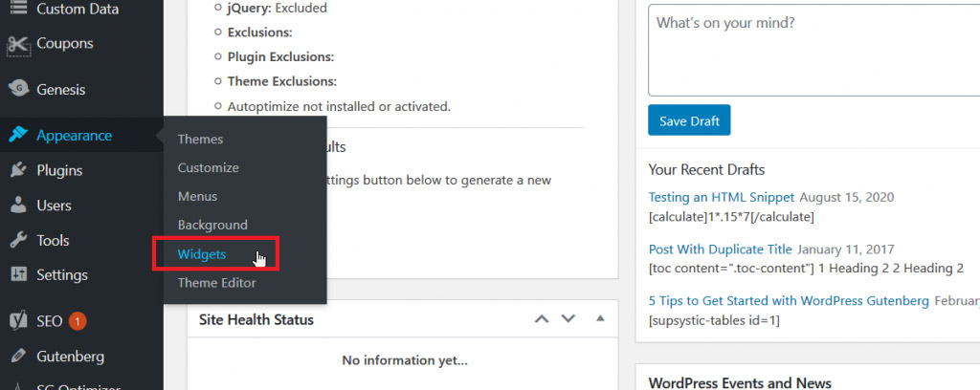Click the Plugins plug icon

click(18, 170)
